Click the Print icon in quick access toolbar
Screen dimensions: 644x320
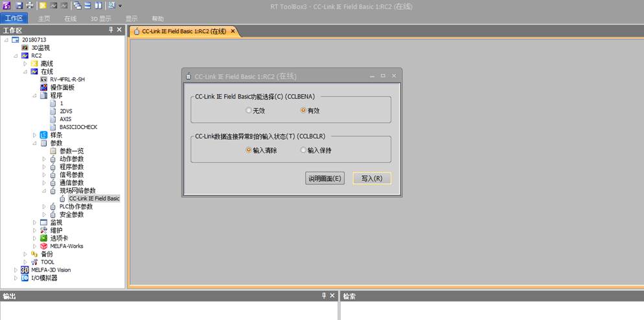30,5
